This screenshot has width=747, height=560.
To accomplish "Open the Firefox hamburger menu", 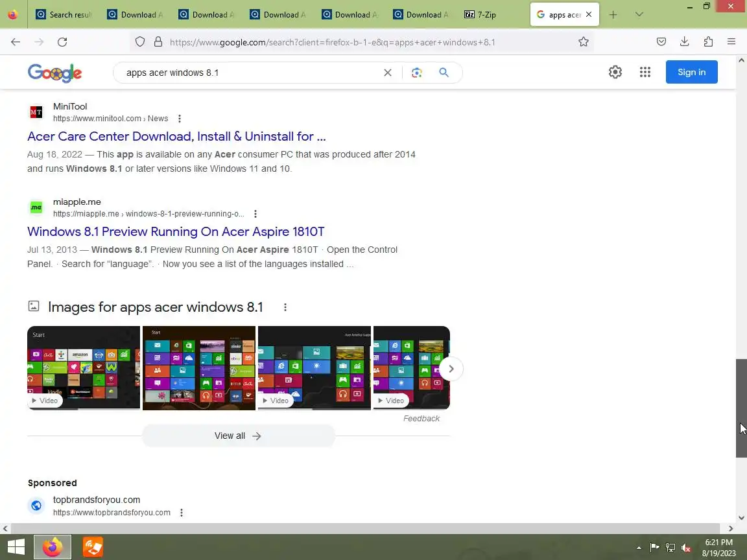I will tap(731, 42).
